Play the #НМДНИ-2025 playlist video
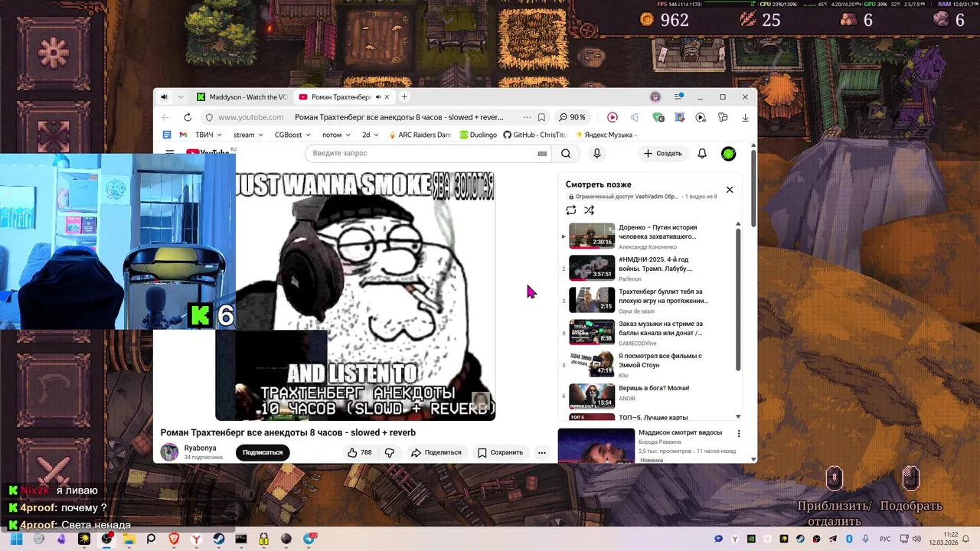The image size is (980, 551). click(650, 268)
